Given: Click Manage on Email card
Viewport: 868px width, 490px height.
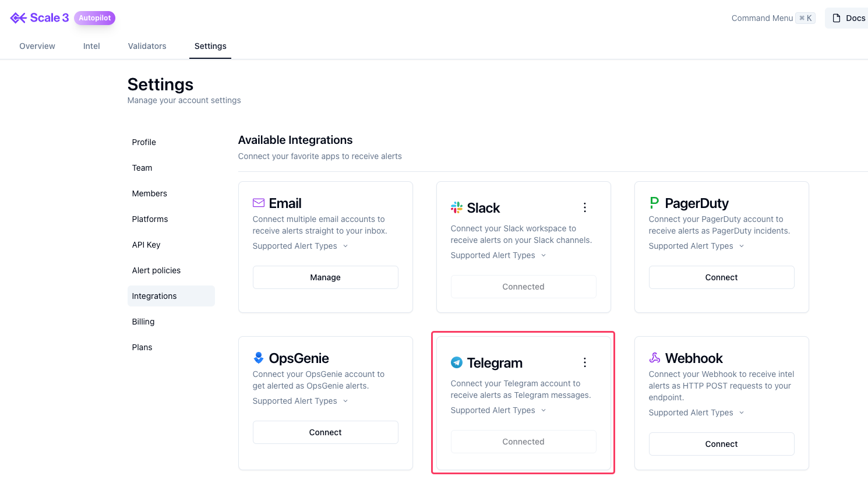Looking at the screenshot, I should click(x=326, y=277).
